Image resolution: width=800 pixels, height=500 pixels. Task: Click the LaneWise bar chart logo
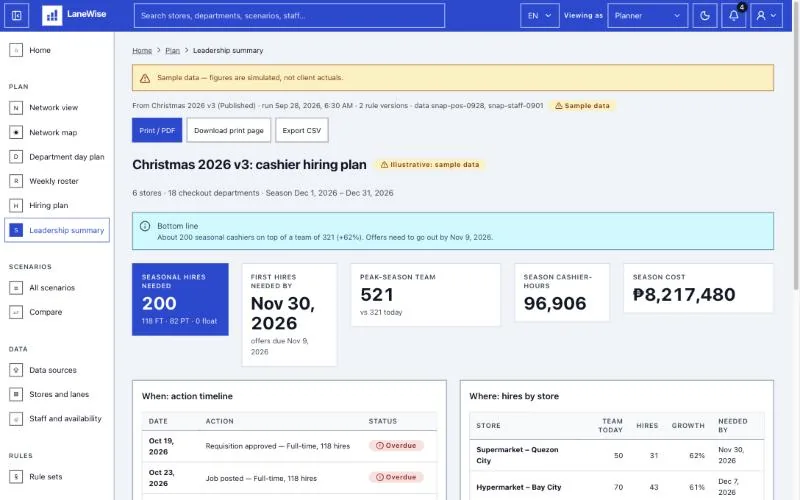(x=52, y=16)
